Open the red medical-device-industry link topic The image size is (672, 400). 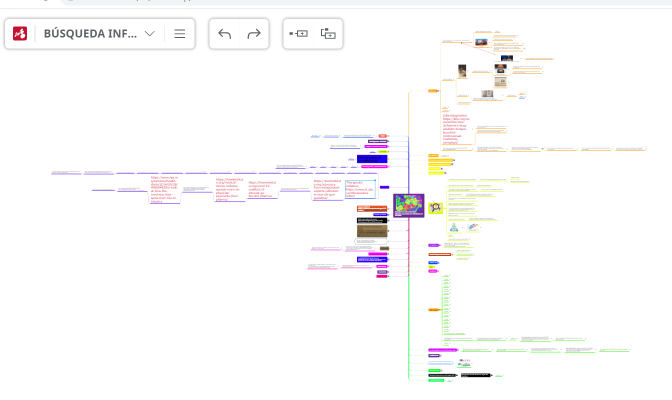click(230, 189)
